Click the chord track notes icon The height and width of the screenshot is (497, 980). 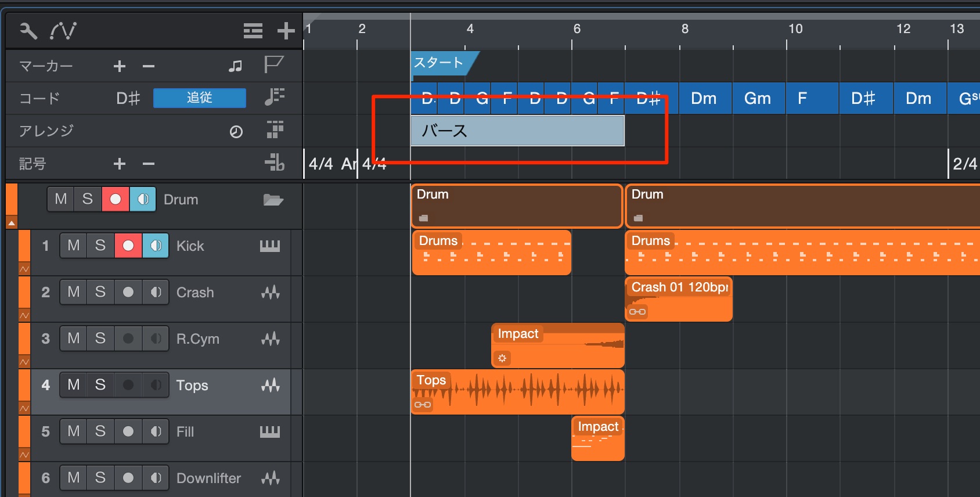[x=274, y=98]
